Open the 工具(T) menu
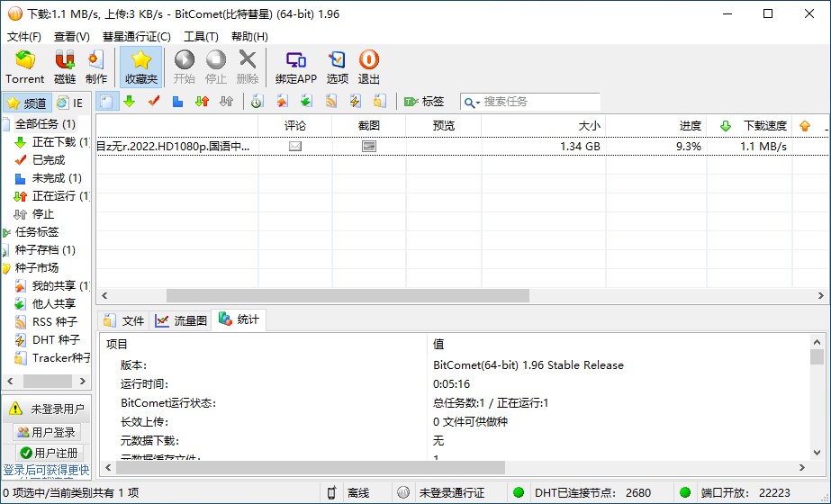 [201, 37]
